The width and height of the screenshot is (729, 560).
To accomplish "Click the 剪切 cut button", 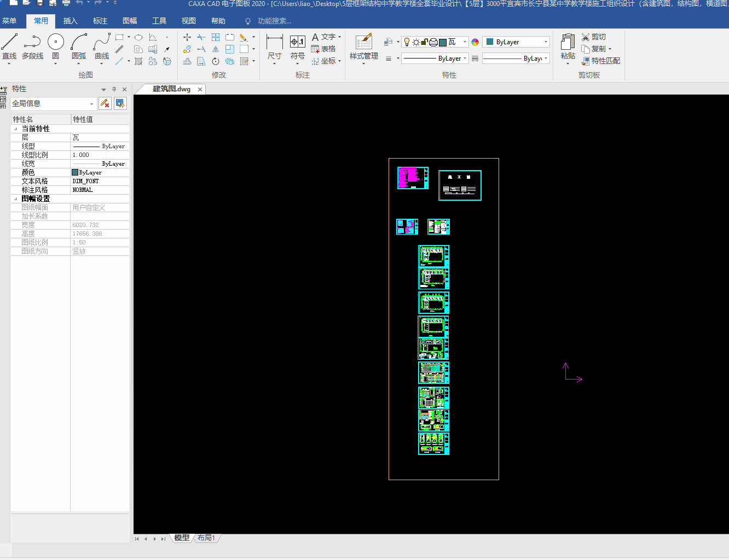I will [x=594, y=37].
